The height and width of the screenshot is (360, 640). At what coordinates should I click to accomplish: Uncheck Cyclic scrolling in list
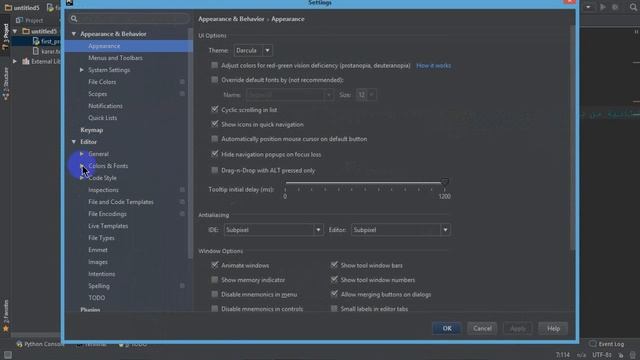(x=214, y=109)
